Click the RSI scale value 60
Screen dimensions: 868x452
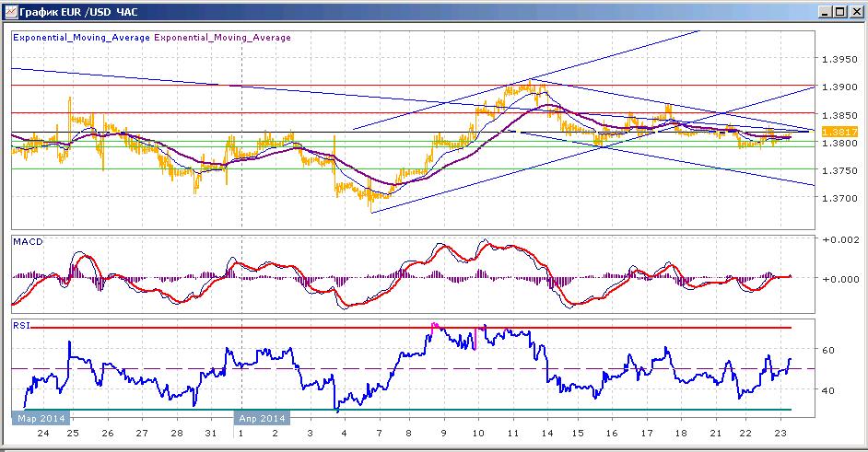pos(828,350)
